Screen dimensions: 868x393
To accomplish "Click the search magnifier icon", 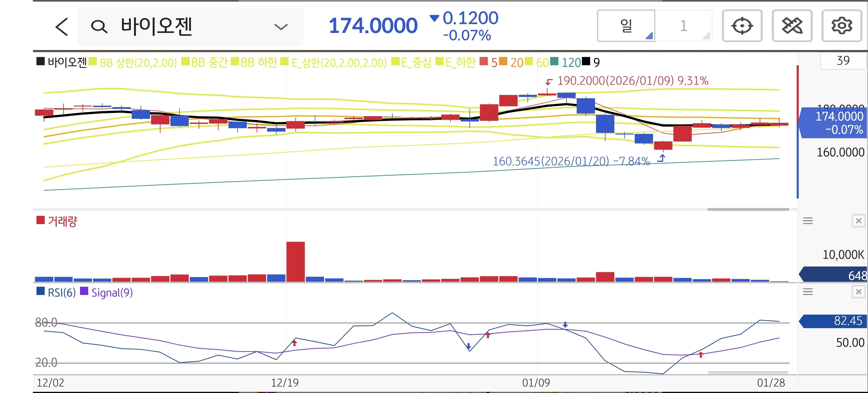I will pyautogui.click(x=99, y=26).
